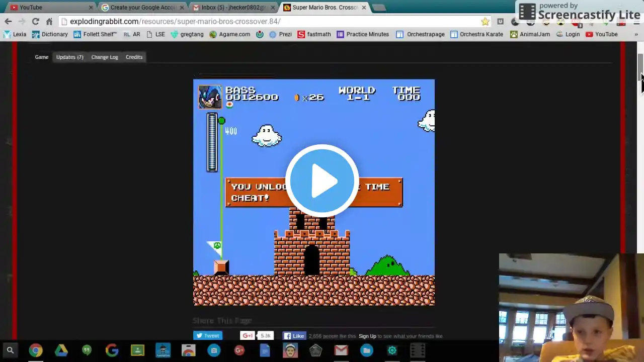Open the mustache face app in taskbar
Image resolution: width=644 pixels, height=362 pixels.
[x=290, y=350]
